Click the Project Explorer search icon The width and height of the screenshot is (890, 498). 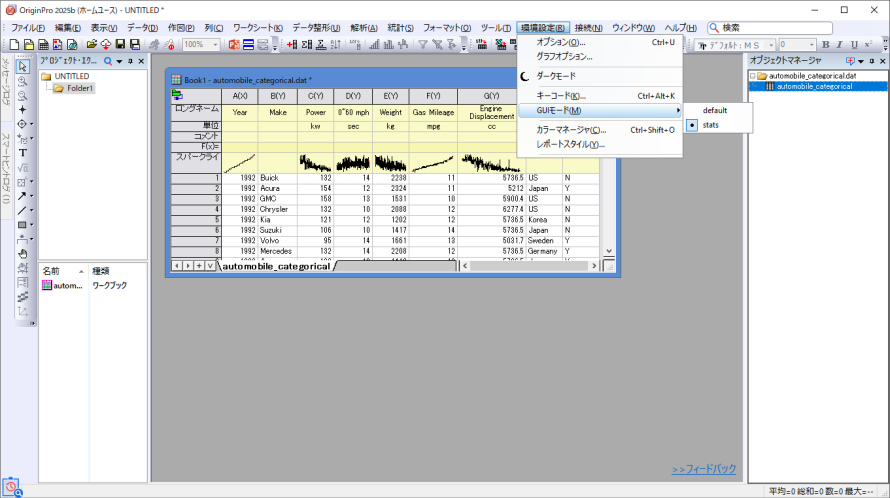click(108, 61)
